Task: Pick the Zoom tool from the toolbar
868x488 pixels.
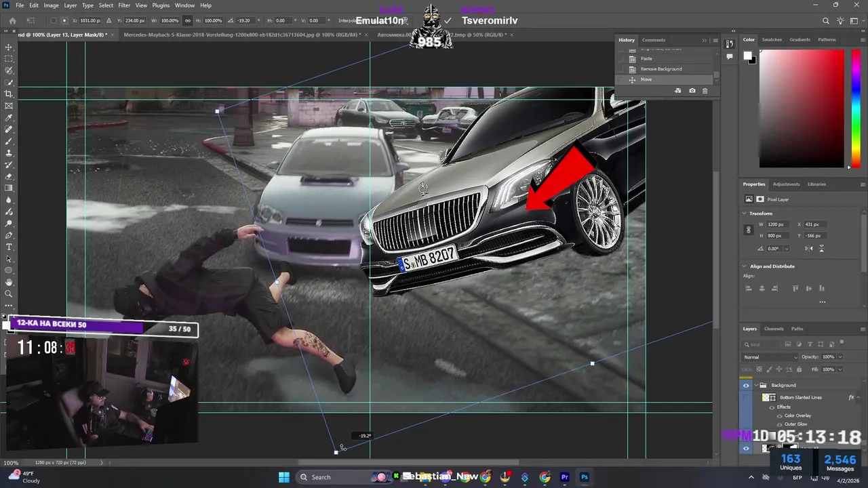Action: point(9,294)
